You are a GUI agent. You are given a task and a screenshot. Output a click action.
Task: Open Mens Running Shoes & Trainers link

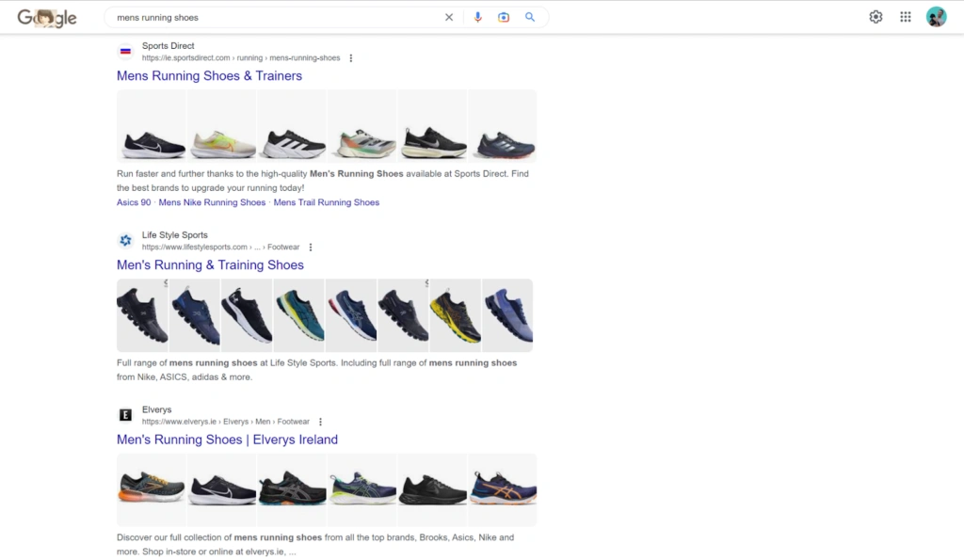point(209,76)
